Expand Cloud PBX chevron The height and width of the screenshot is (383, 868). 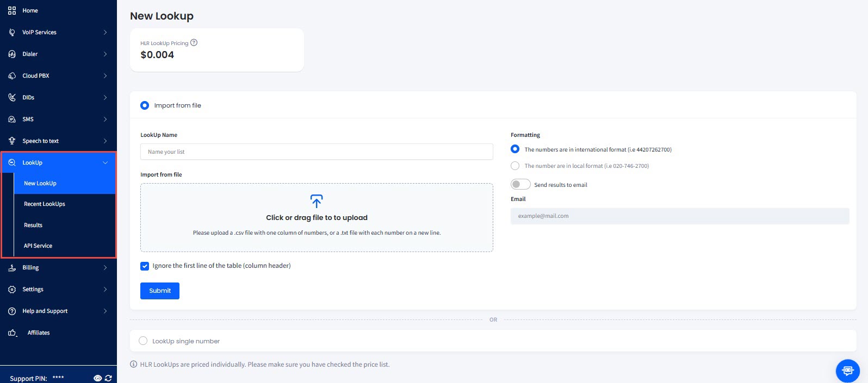tap(105, 76)
